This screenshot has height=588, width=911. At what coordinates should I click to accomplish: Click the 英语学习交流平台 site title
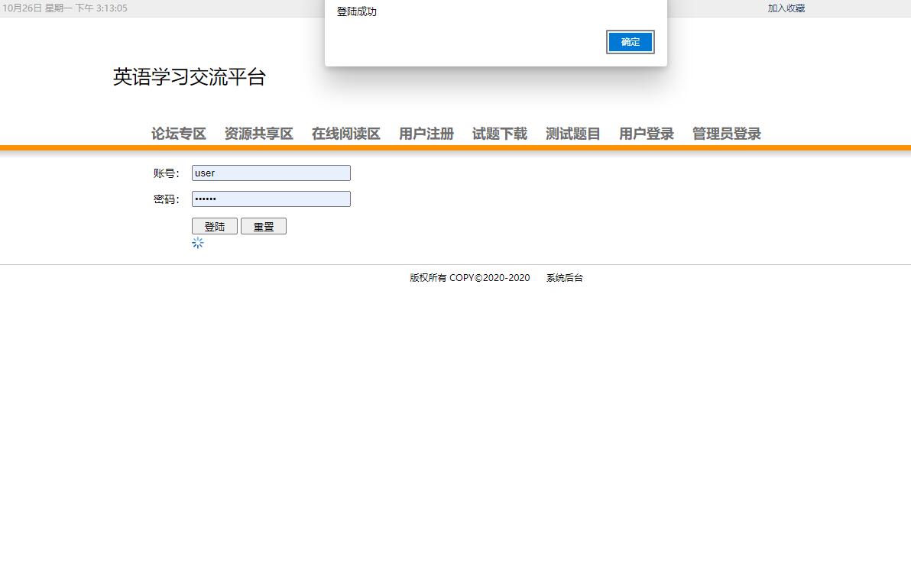[190, 76]
